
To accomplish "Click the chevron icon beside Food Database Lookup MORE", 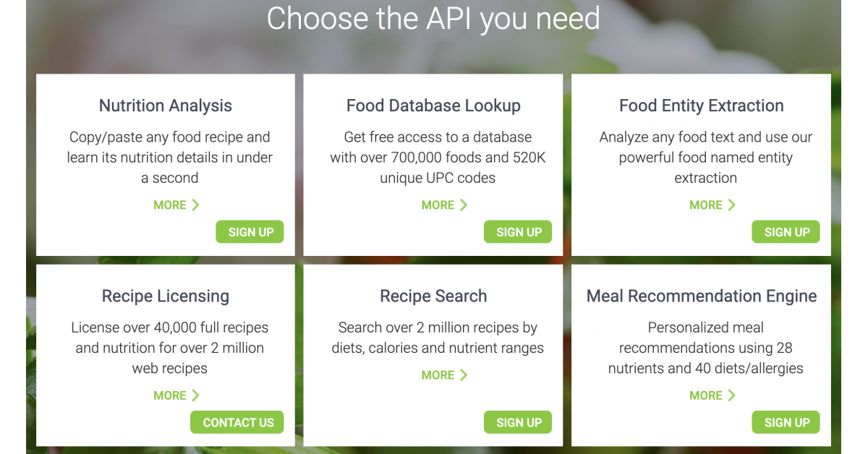I will (x=464, y=205).
